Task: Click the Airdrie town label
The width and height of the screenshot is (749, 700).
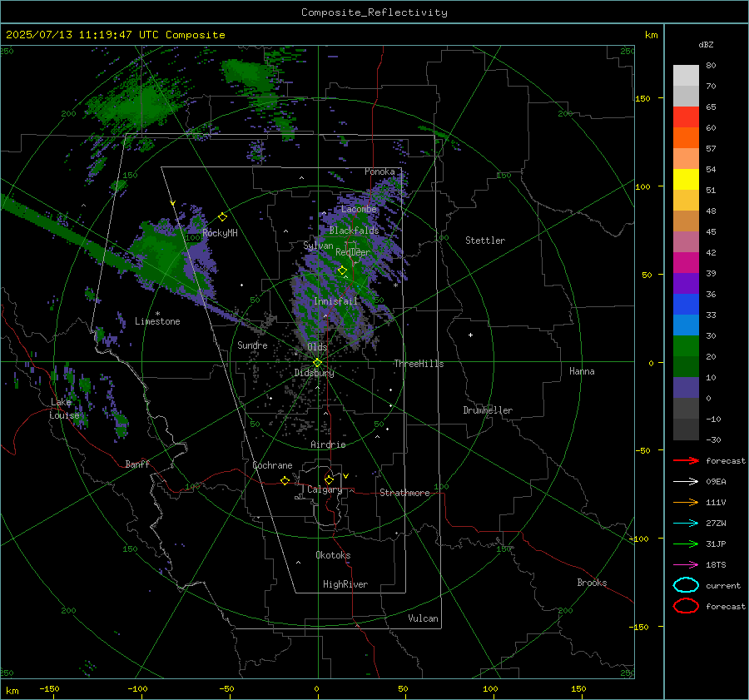Action: coord(328,444)
